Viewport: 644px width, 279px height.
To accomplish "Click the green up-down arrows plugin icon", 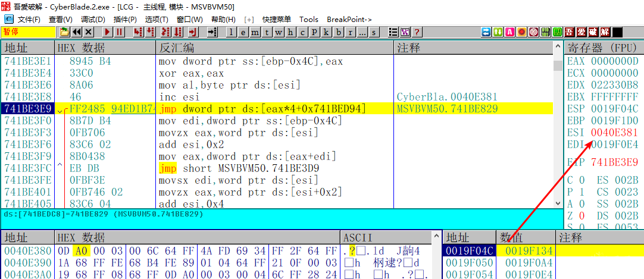I will (x=498, y=32).
